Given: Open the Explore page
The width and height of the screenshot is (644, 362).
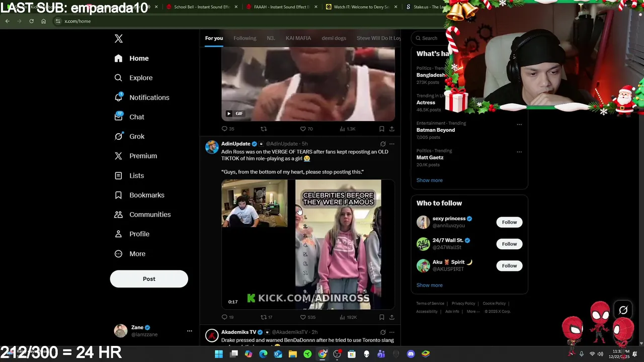Looking at the screenshot, I should [133, 78].
